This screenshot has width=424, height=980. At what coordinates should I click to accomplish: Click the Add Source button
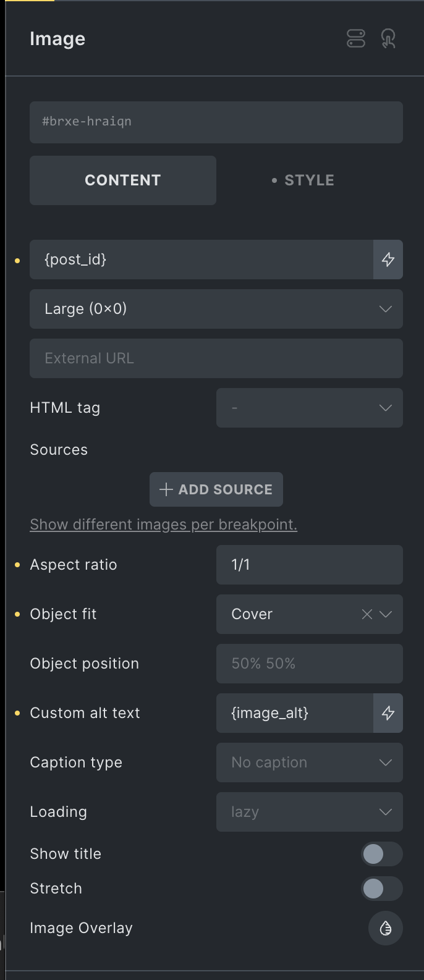(216, 489)
